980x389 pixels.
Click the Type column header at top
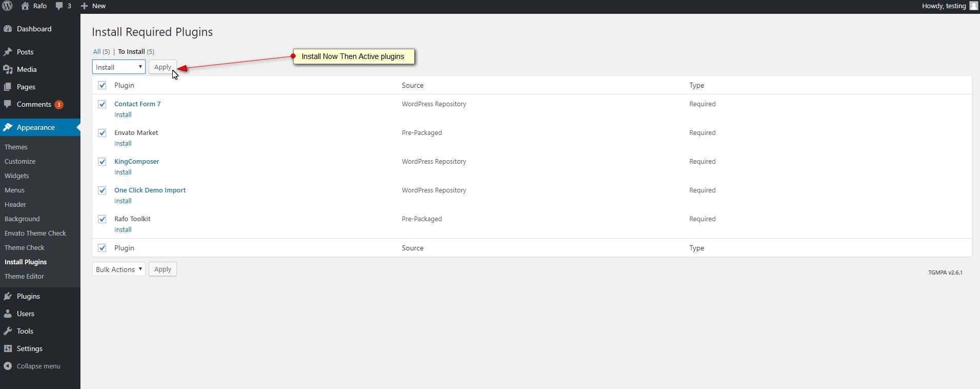pyautogui.click(x=697, y=85)
